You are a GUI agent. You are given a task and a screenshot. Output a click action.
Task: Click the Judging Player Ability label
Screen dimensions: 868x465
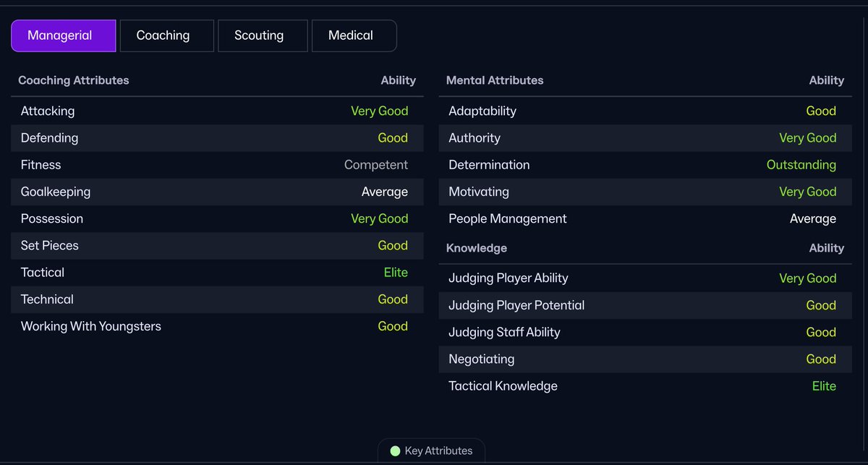coord(509,278)
